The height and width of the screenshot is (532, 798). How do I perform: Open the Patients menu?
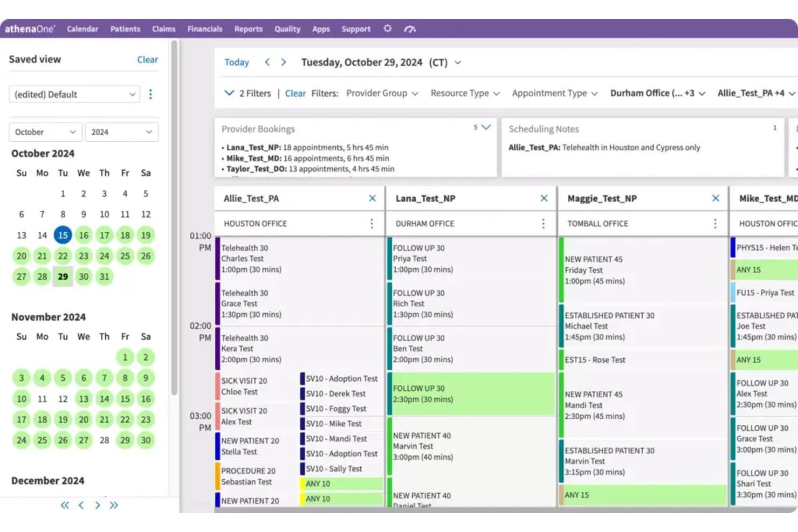[x=125, y=29]
